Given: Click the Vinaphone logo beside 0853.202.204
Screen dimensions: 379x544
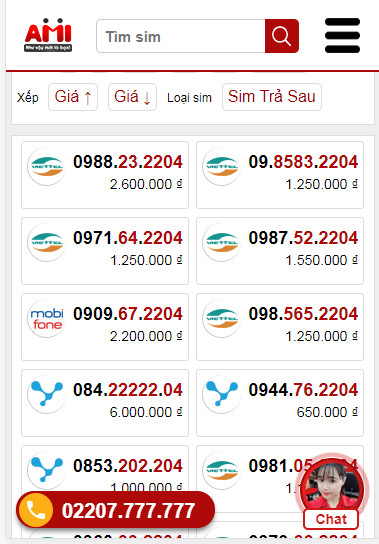Looking at the screenshot, I should [x=47, y=470].
